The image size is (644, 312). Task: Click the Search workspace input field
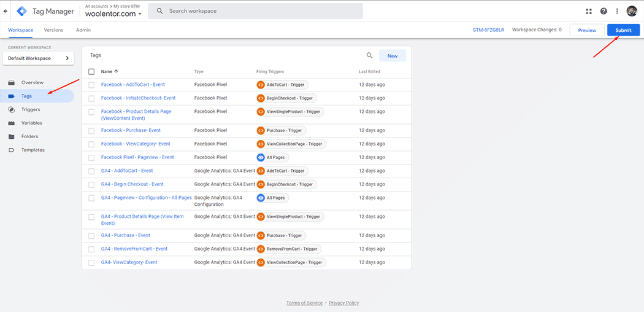(x=256, y=11)
